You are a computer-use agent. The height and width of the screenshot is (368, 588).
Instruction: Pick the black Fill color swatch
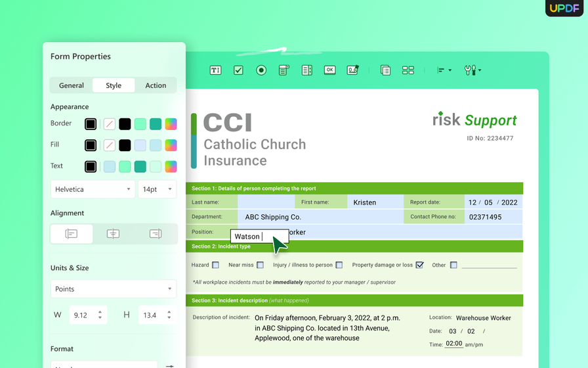coord(125,145)
